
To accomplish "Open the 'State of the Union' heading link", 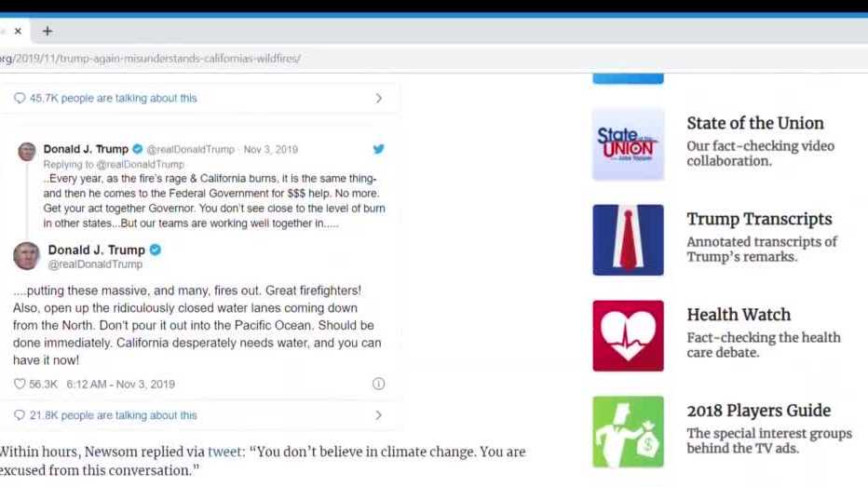I will tap(755, 123).
